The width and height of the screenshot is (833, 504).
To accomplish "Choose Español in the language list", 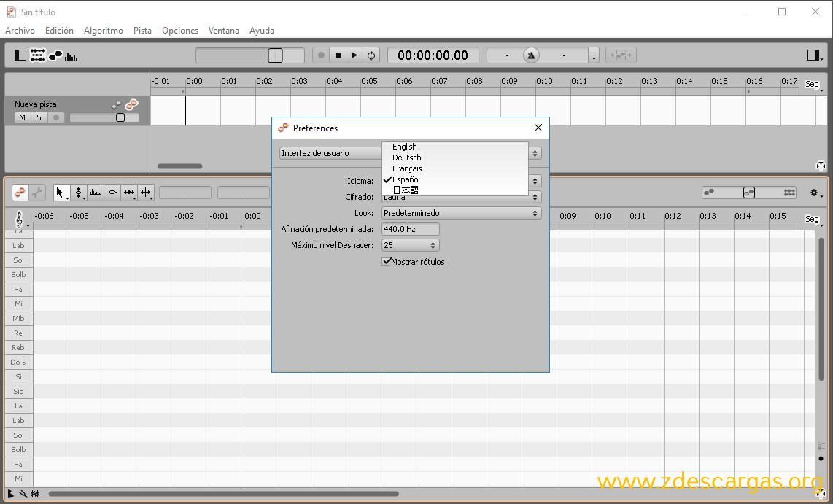I will click(454, 179).
